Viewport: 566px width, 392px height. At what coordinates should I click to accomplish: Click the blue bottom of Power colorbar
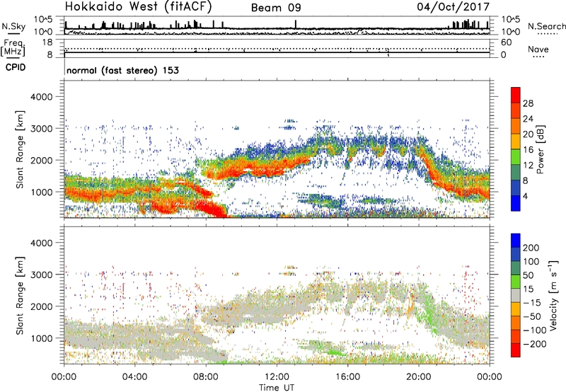tap(516, 203)
